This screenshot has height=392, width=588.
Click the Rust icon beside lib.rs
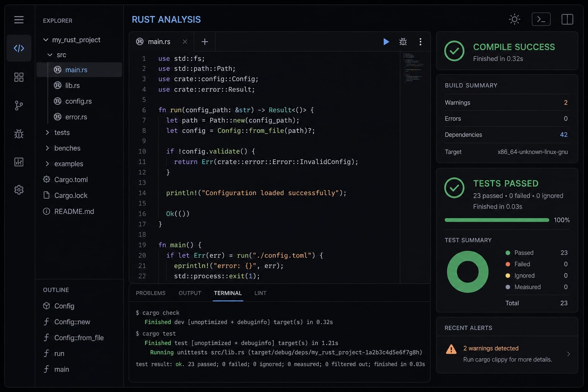[57, 85]
